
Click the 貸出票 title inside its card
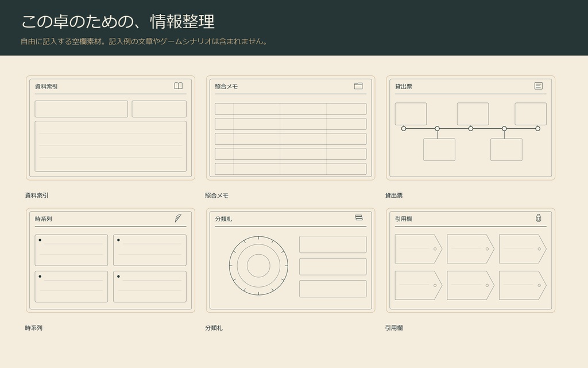404,86
